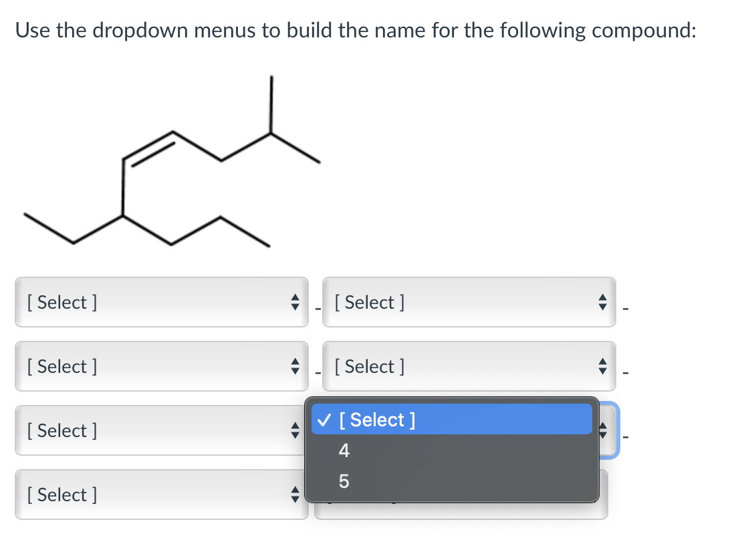
Task: Choose option 5 from the open dropdown menu
Action: (x=343, y=481)
